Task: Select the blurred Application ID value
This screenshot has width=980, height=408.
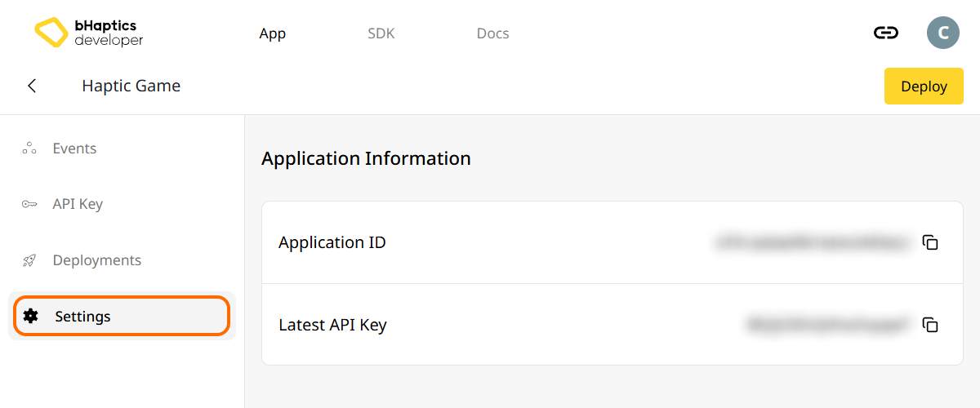Action: pos(812,242)
